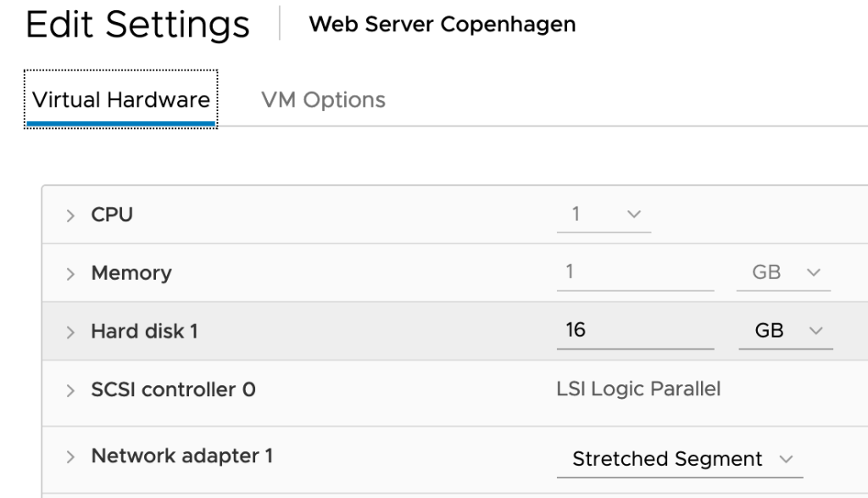The height and width of the screenshot is (498, 868).
Task: Open the CPU count dropdown
Action: click(x=604, y=215)
